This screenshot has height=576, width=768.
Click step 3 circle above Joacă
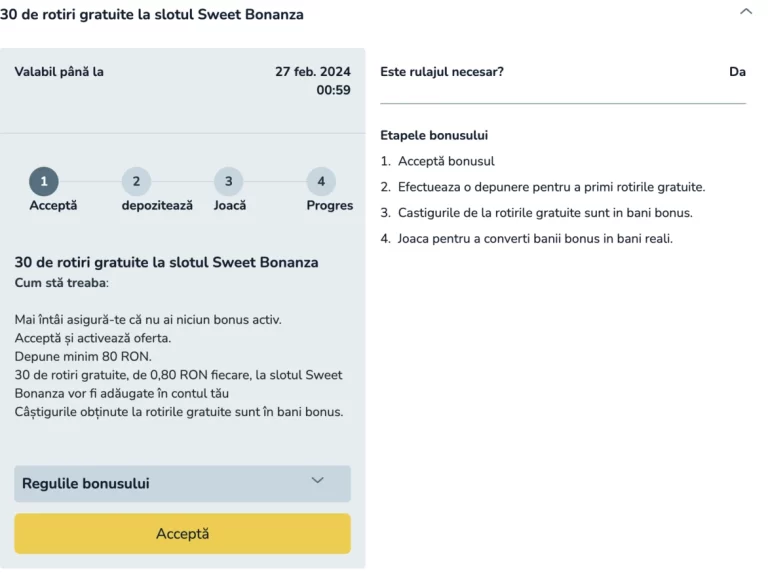click(x=229, y=181)
